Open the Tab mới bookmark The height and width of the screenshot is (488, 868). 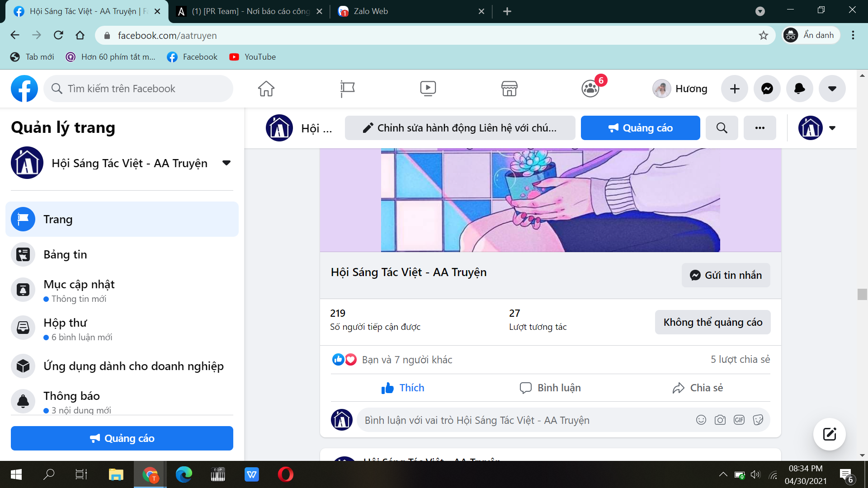point(32,57)
